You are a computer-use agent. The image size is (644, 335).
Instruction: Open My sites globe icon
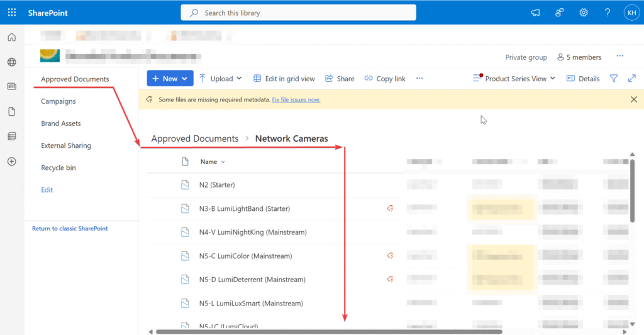(11, 62)
